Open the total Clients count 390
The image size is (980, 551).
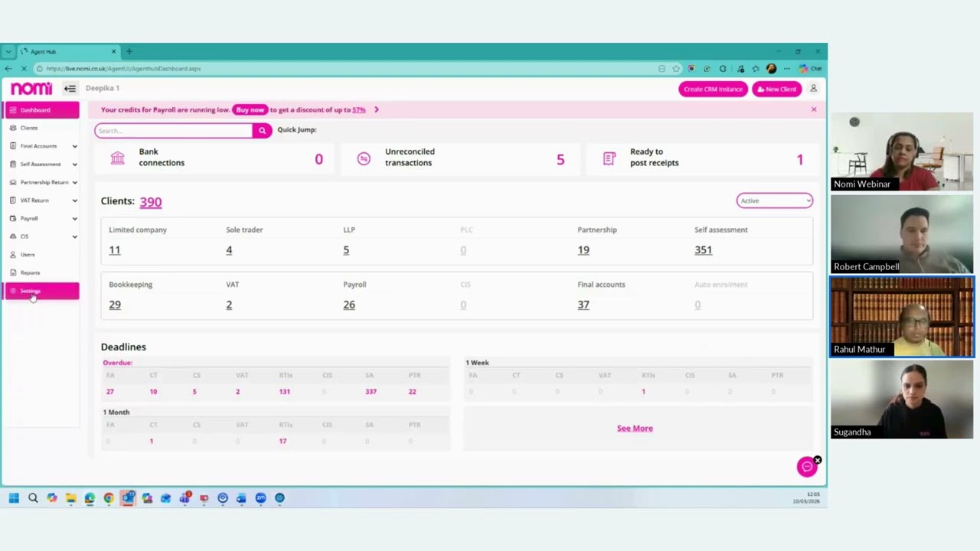[151, 202]
